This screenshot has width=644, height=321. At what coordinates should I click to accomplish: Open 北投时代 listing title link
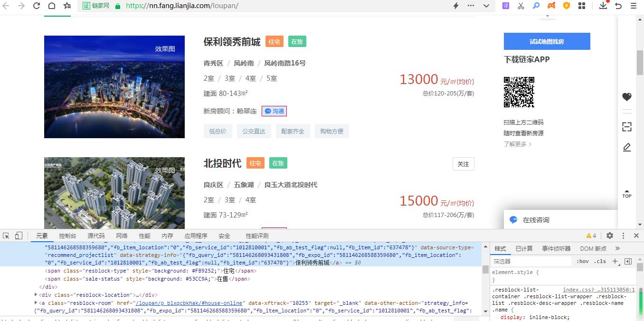[x=222, y=163]
